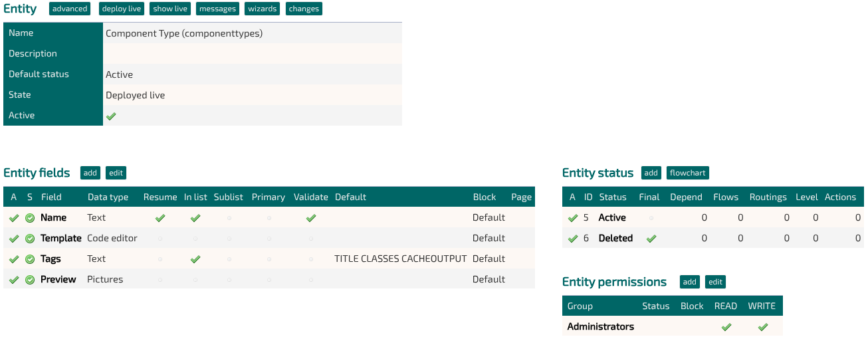Click the S status icon of the Preview field
Screen dimensions: 868x339
tap(30, 280)
